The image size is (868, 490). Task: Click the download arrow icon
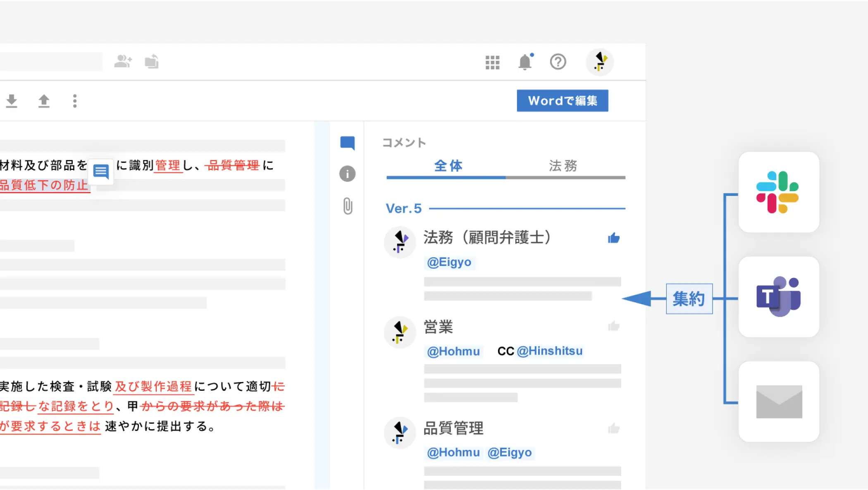12,101
